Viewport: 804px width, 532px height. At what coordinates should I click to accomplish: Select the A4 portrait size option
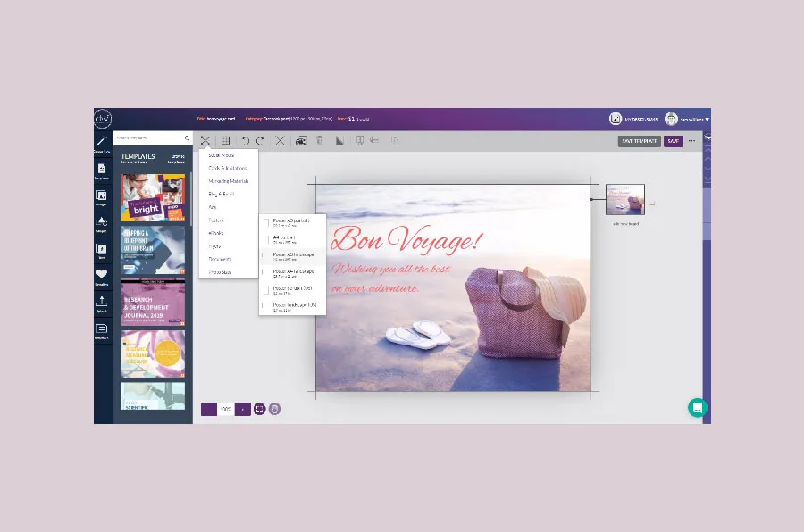pyautogui.click(x=290, y=238)
